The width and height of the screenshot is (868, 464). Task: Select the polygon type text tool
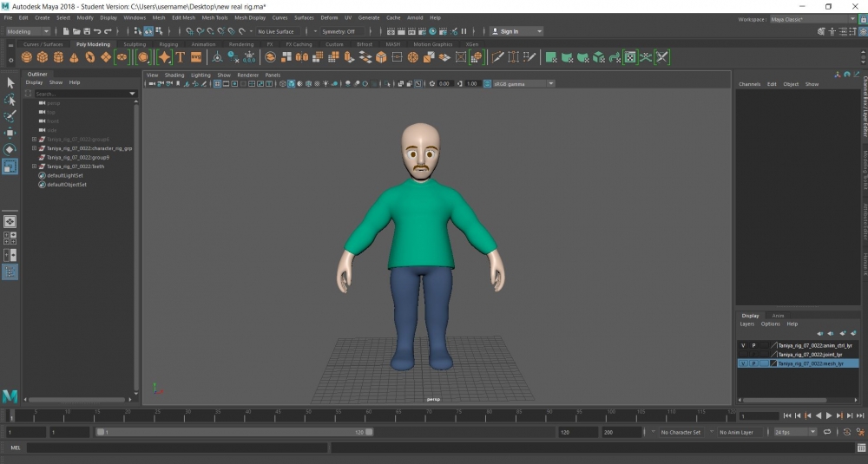tap(180, 57)
